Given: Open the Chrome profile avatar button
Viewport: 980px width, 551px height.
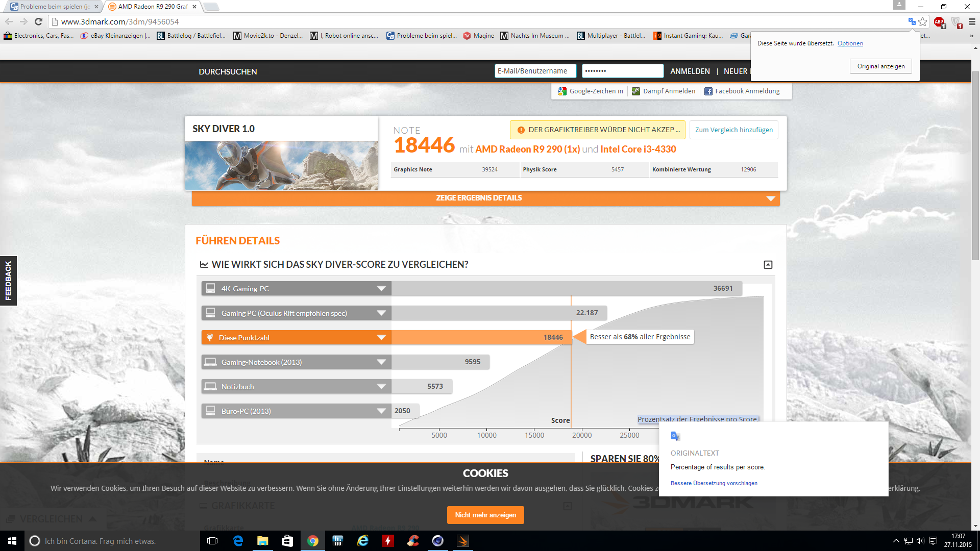Looking at the screenshot, I should [899, 5].
